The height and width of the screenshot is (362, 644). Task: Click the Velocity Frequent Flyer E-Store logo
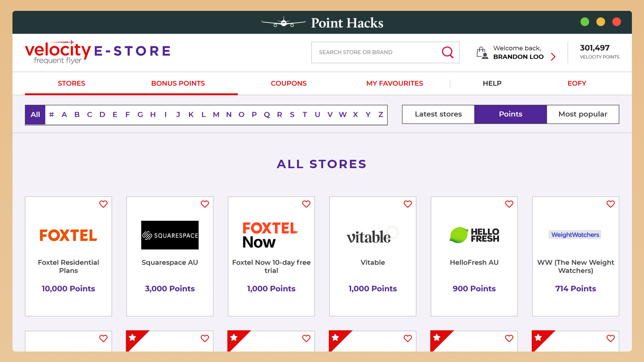point(98,52)
